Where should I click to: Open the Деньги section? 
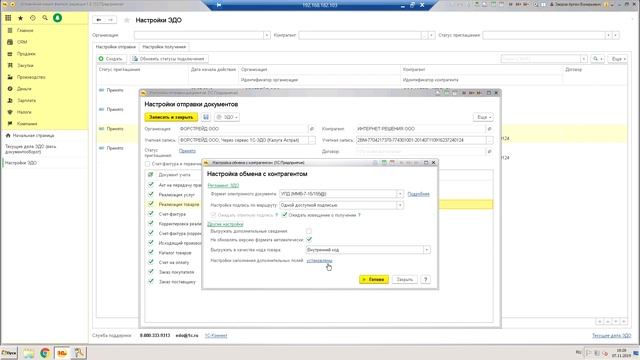click(24, 89)
